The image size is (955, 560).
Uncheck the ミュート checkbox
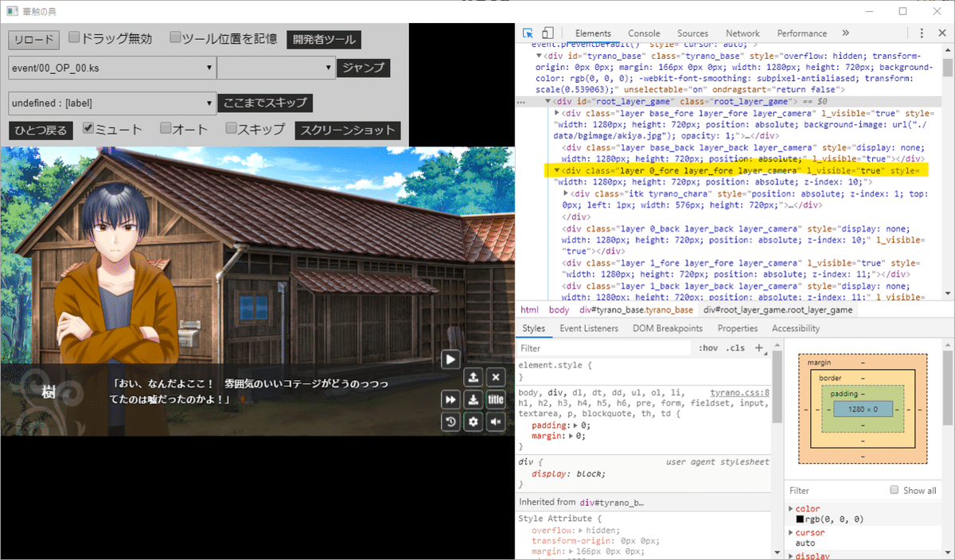click(88, 128)
